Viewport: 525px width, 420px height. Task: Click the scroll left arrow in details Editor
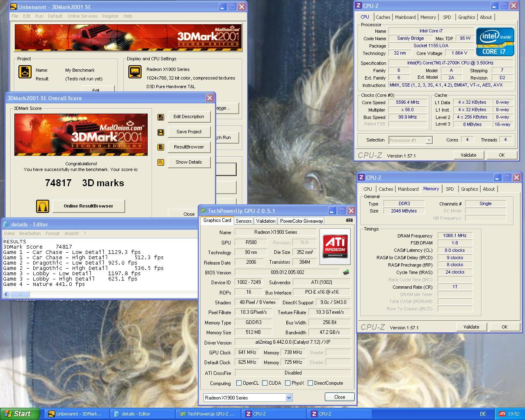6,294
